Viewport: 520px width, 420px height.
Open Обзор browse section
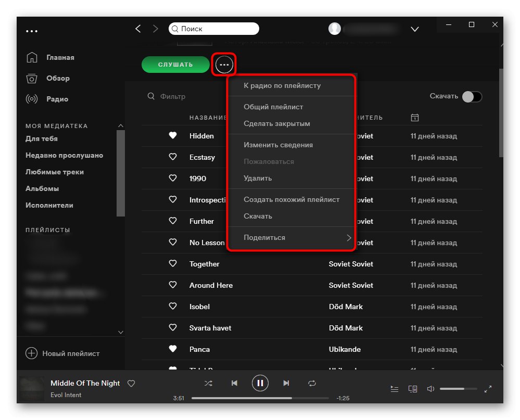pos(48,78)
